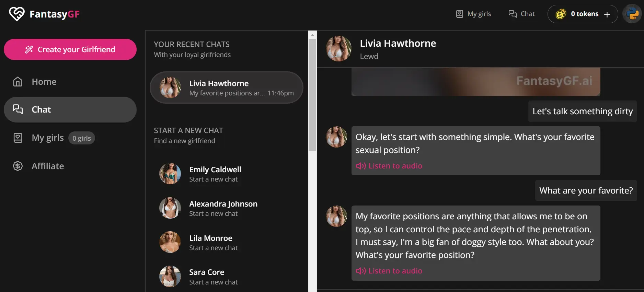The image size is (644, 292).
Task: Open the user profile avatar
Action: coord(632,14)
